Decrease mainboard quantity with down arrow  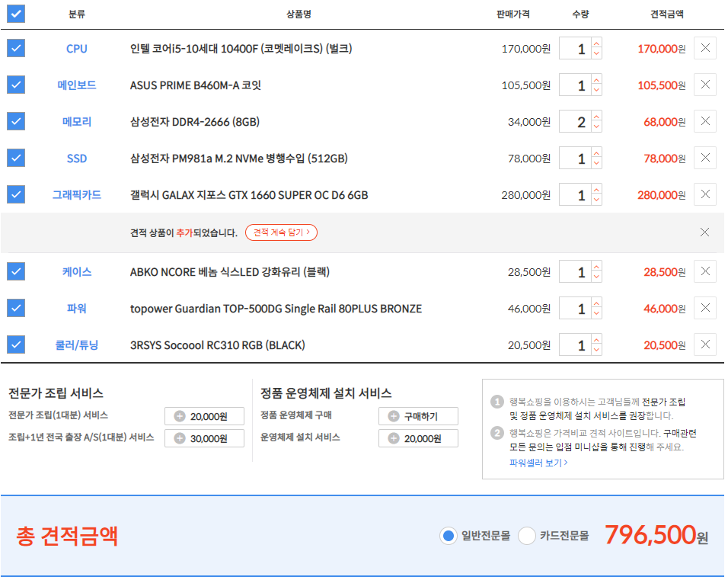coord(596,90)
